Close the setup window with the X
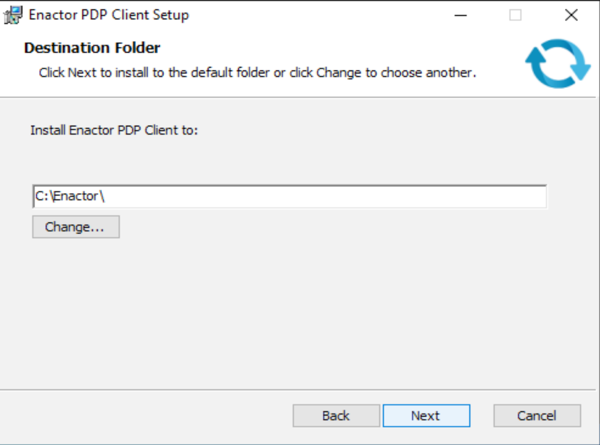Image resolution: width=600 pixels, height=445 pixels. click(x=570, y=15)
